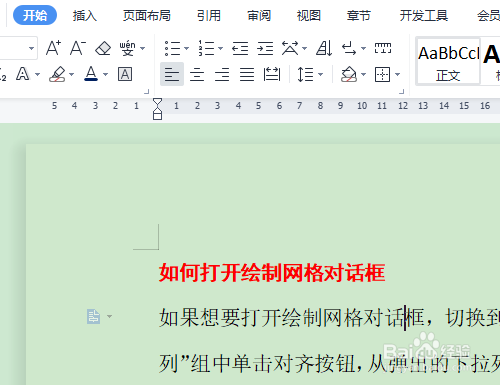Screen dimensions: 500x385
Task: Expand line spacing dropdown arrow
Action: tap(320, 74)
